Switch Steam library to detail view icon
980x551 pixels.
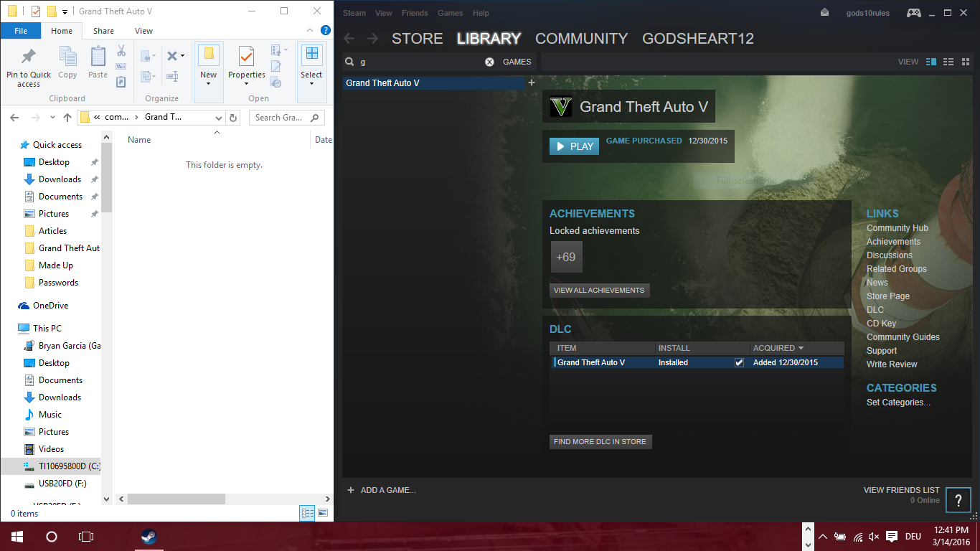click(x=931, y=62)
